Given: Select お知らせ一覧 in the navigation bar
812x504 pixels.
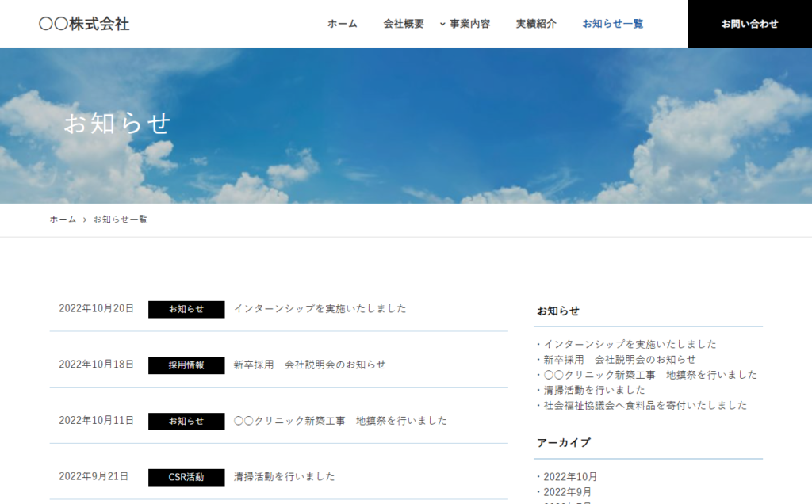Looking at the screenshot, I should click(x=612, y=24).
